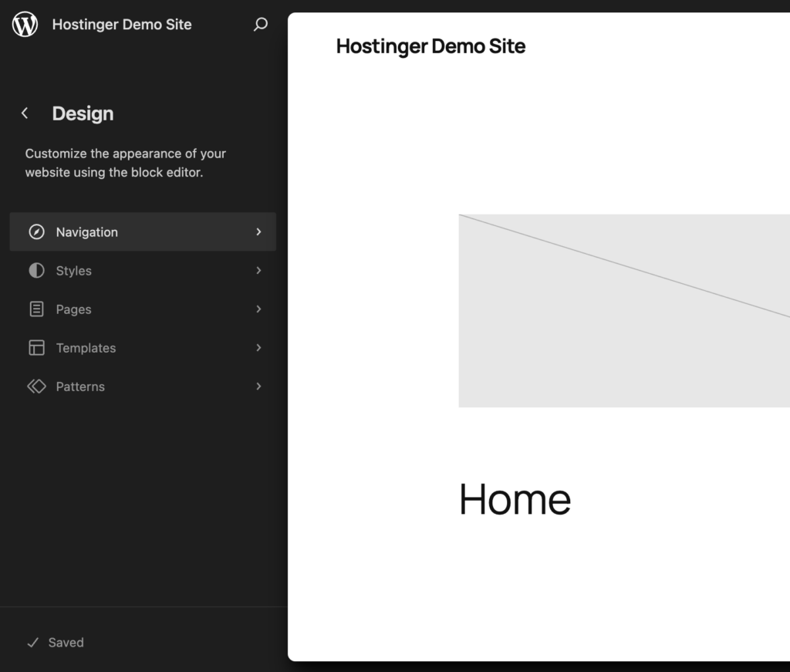The image size is (790, 672).
Task: Click the gray image placeholder in the preview
Action: tap(623, 310)
